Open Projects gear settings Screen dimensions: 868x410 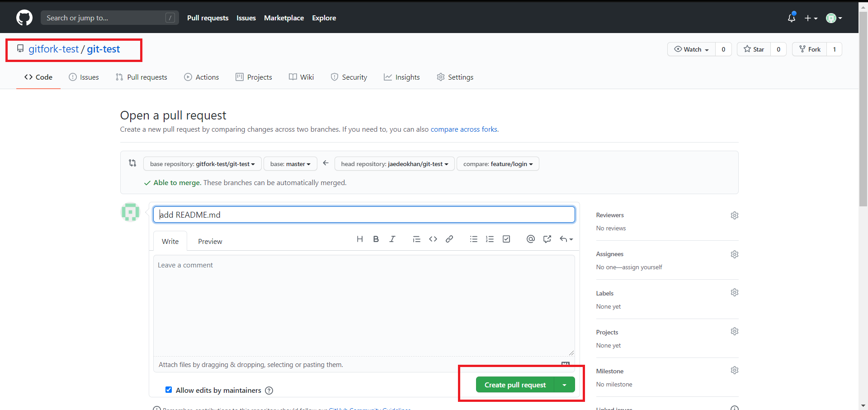735,331
